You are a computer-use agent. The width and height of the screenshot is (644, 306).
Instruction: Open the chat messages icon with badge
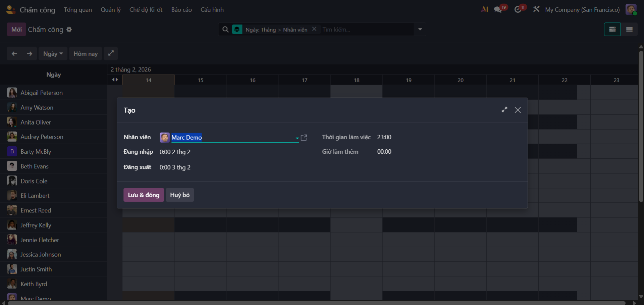(x=498, y=10)
